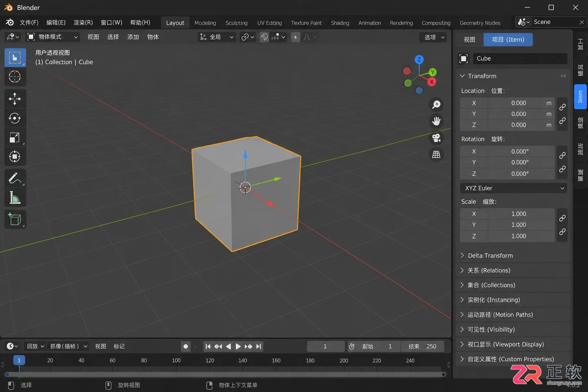Select the Select Box tool
Viewport: 588px width, 392px height.
pyautogui.click(x=15, y=58)
